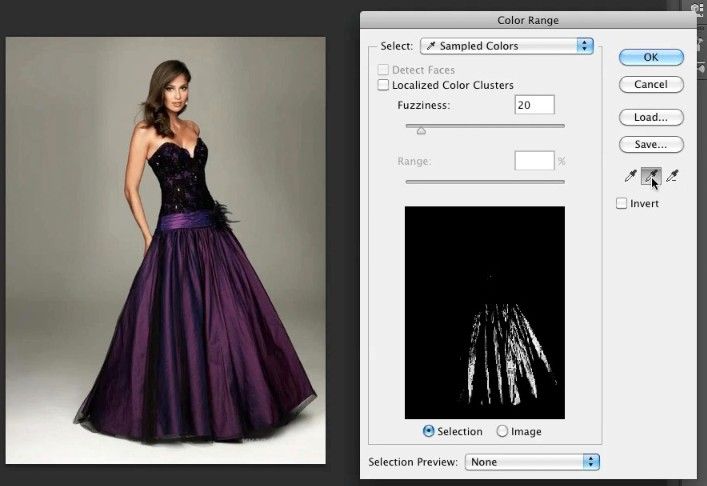This screenshot has height=486, width=707.
Task: Open the Select Sampled Colors dropdown
Action: coord(507,46)
